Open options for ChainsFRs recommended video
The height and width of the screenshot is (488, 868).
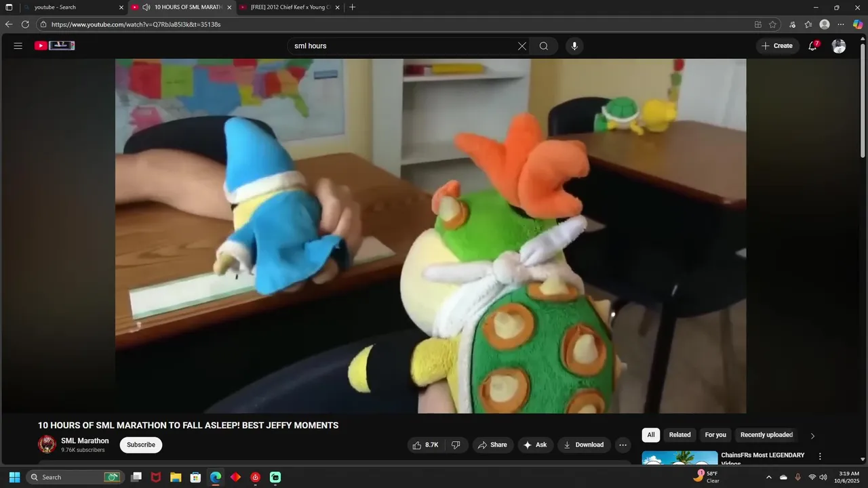820,457
